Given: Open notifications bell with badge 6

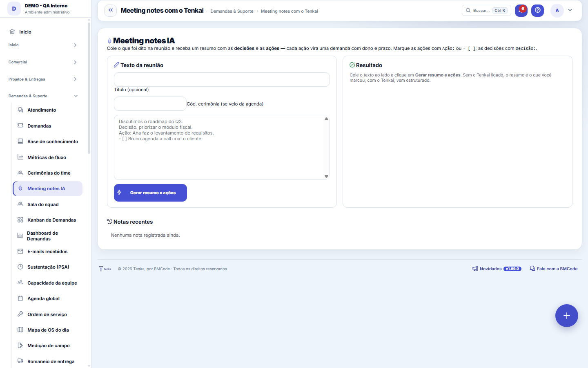Looking at the screenshot, I should tap(521, 11).
